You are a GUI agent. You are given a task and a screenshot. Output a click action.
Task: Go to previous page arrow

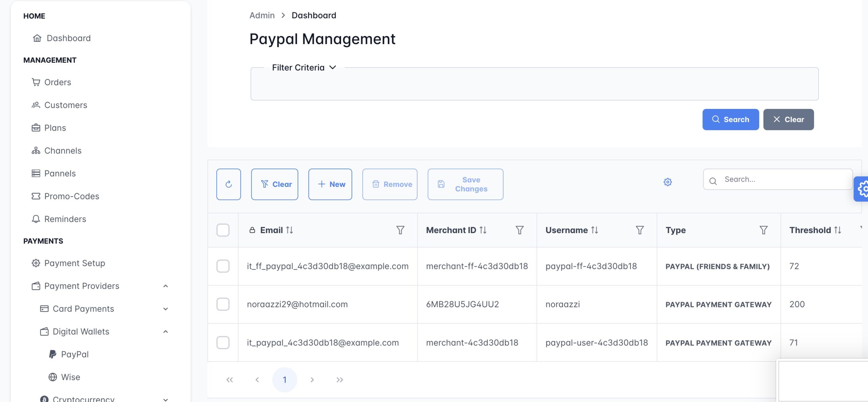click(x=257, y=380)
